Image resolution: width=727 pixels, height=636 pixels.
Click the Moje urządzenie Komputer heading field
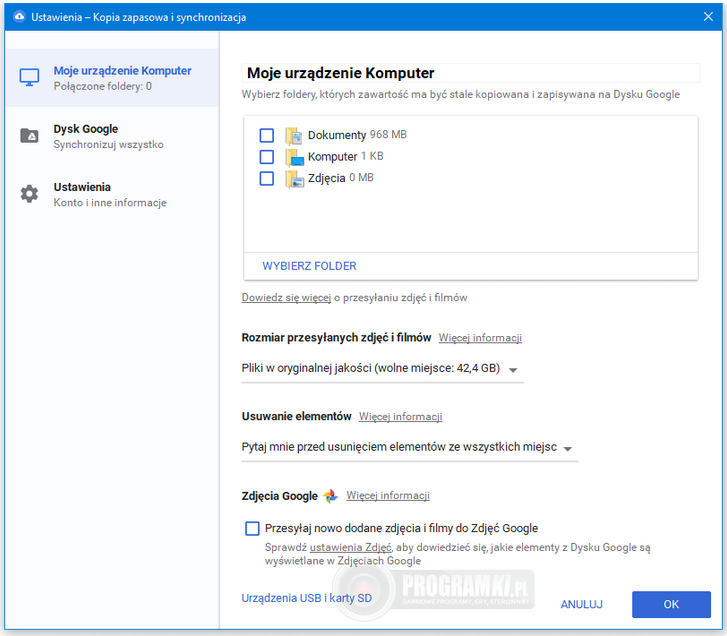[471, 73]
